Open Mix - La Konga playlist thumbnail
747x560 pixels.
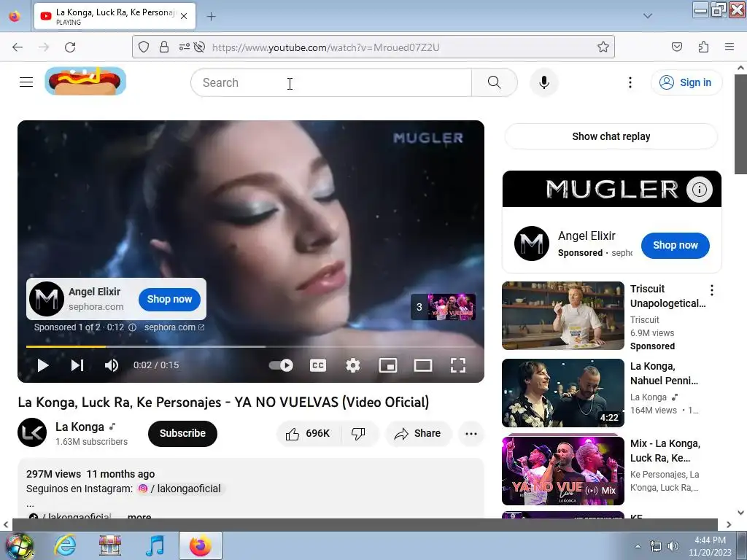(563, 470)
